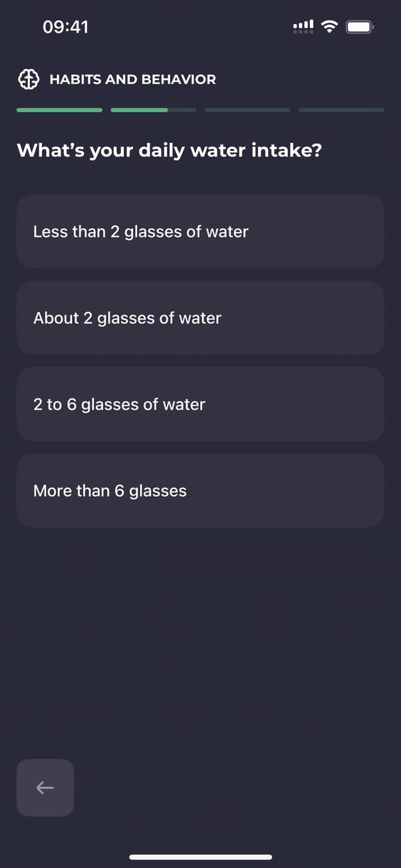Image resolution: width=401 pixels, height=868 pixels.
Task: Tap the back arrow button
Action: click(x=45, y=788)
